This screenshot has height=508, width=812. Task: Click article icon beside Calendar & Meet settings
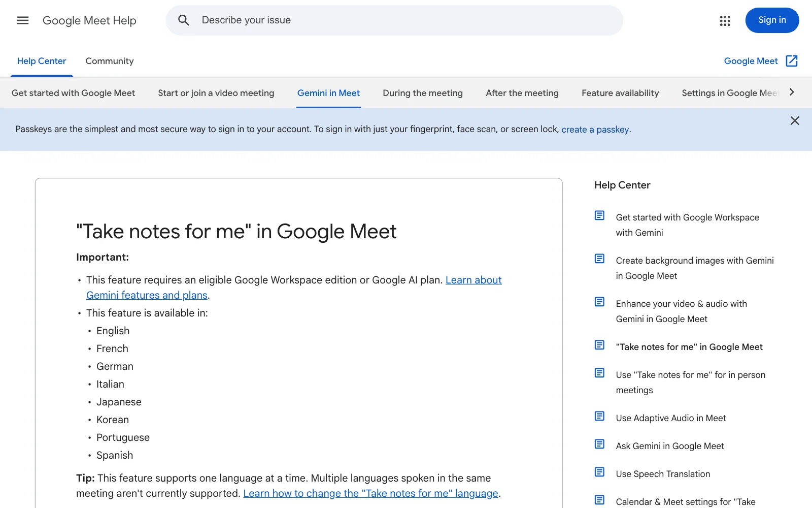pos(599,500)
